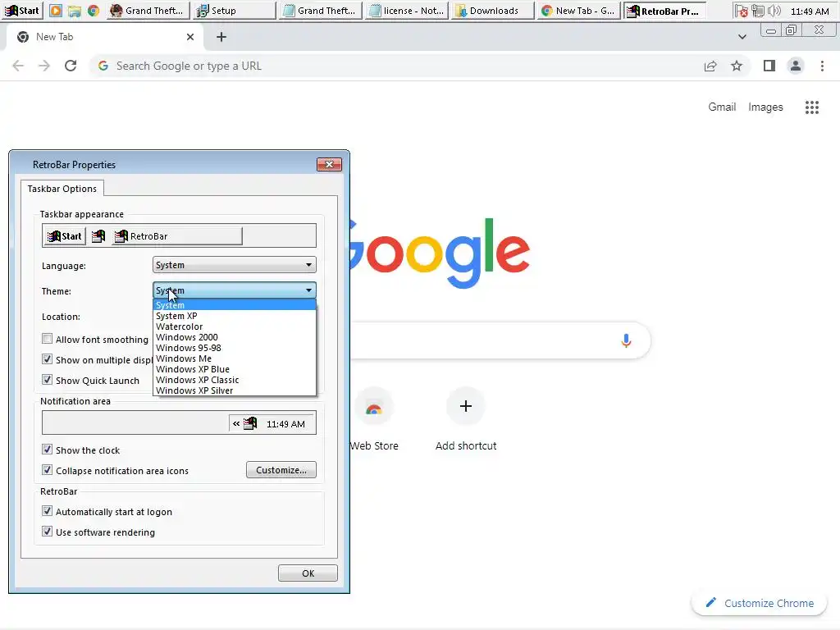
Task: Confirm the dialog with OK
Action: pos(308,573)
